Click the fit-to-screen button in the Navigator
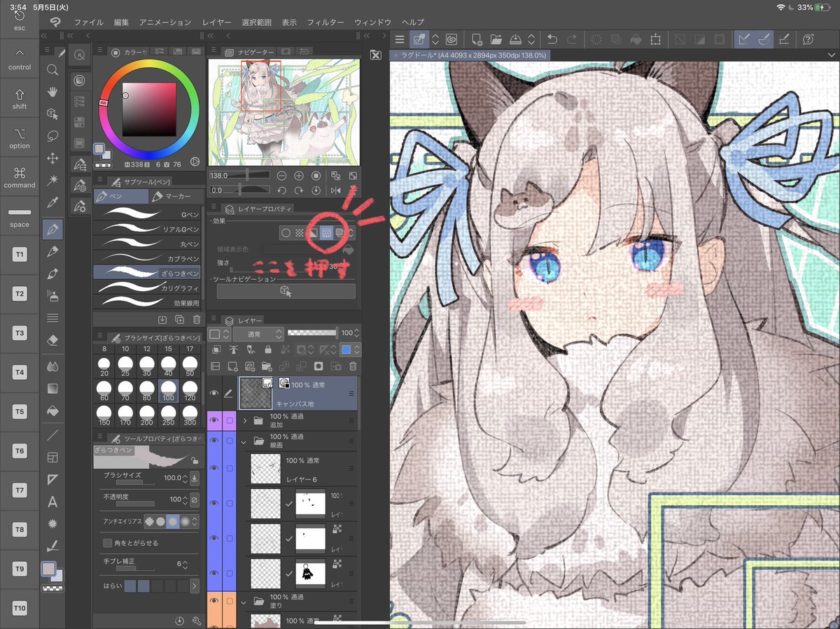 (x=353, y=176)
